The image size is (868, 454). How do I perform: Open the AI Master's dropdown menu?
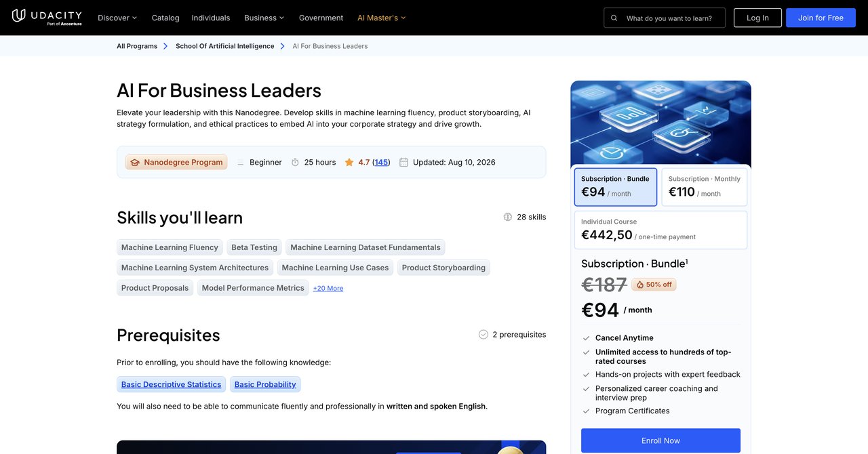pos(382,18)
